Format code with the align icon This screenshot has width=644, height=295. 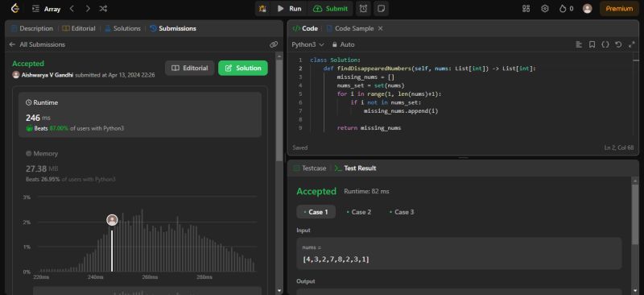click(579, 44)
